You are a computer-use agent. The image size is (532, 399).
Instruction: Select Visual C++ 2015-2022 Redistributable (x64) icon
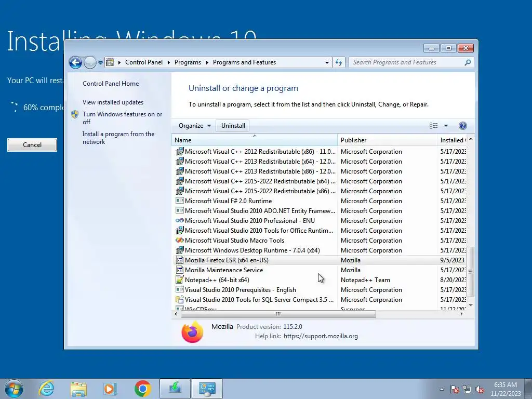tap(179, 181)
